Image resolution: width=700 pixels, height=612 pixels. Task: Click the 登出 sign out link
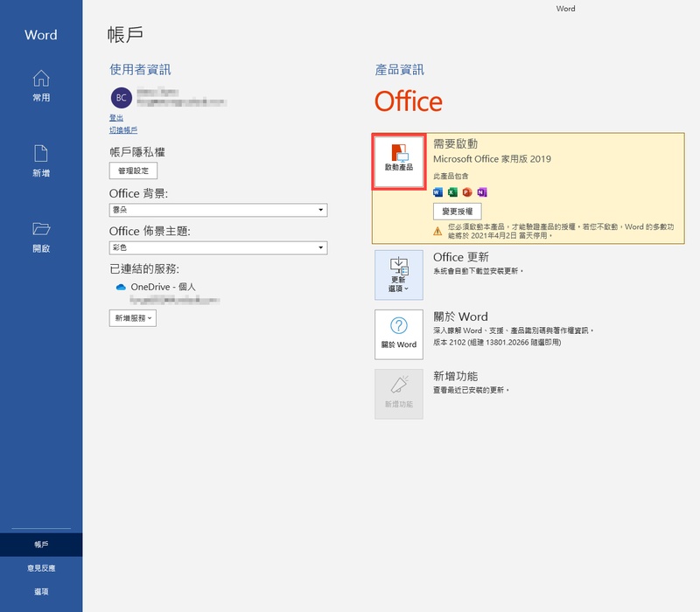[116, 118]
